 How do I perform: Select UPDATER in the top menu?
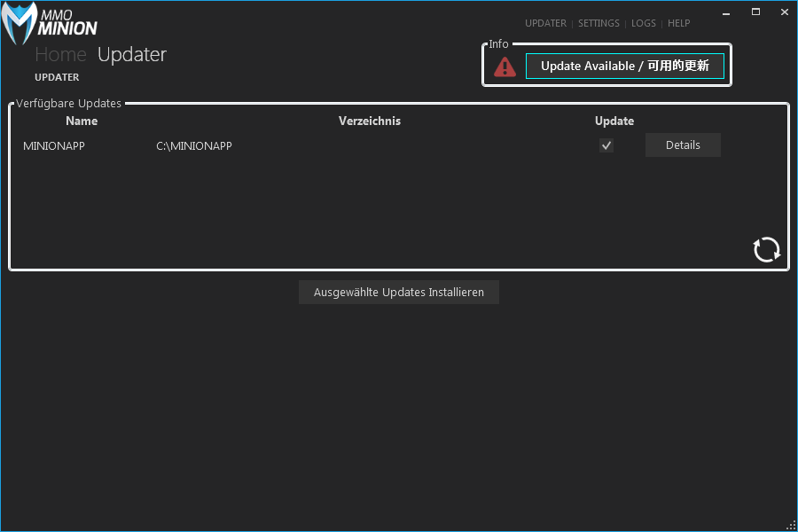(x=545, y=23)
